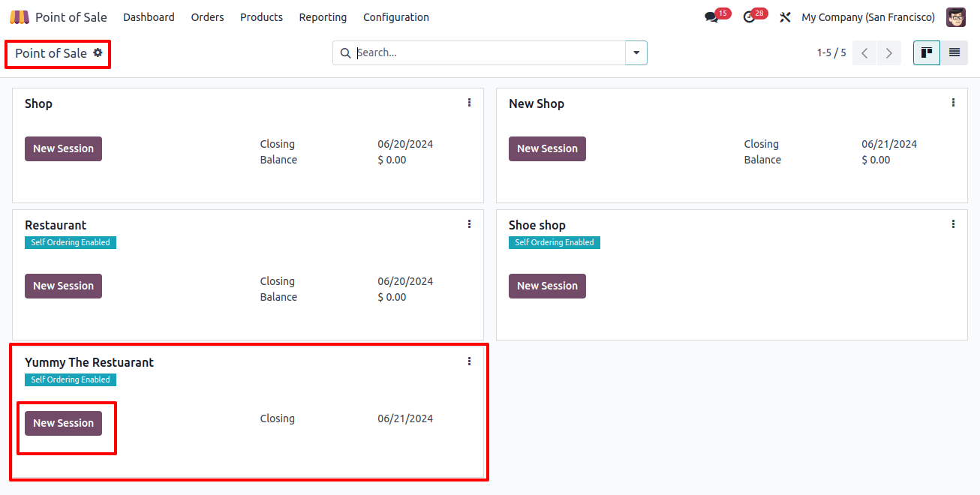980x495 pixels.
Task: Click the magnifier search icon
Action: coord(345,53)
